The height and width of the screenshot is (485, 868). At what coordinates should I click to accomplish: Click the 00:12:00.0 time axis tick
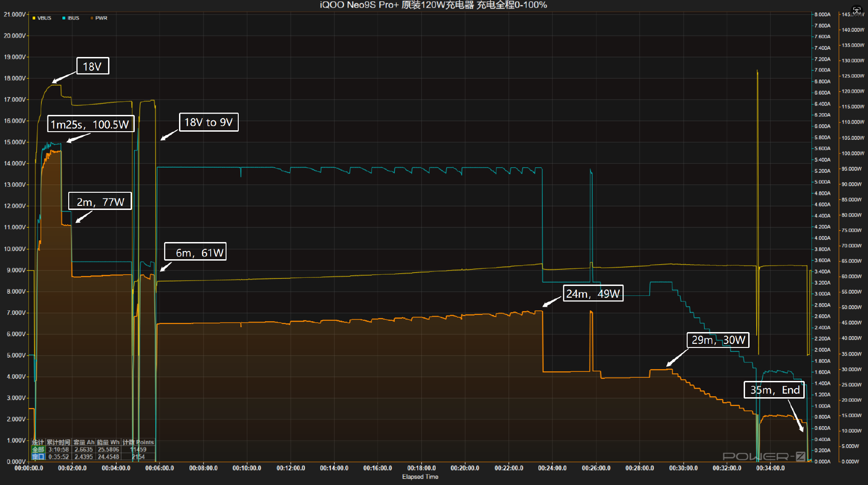click(291, 468)
